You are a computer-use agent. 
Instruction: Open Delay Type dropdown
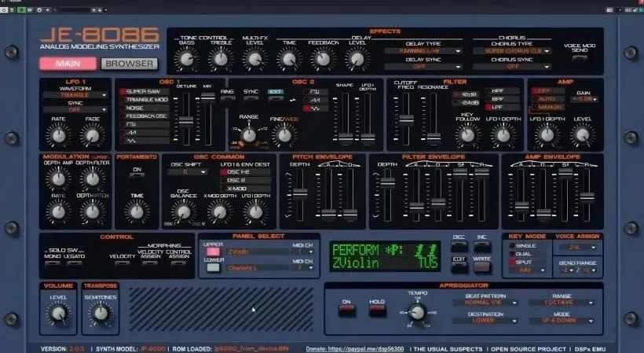423,51
